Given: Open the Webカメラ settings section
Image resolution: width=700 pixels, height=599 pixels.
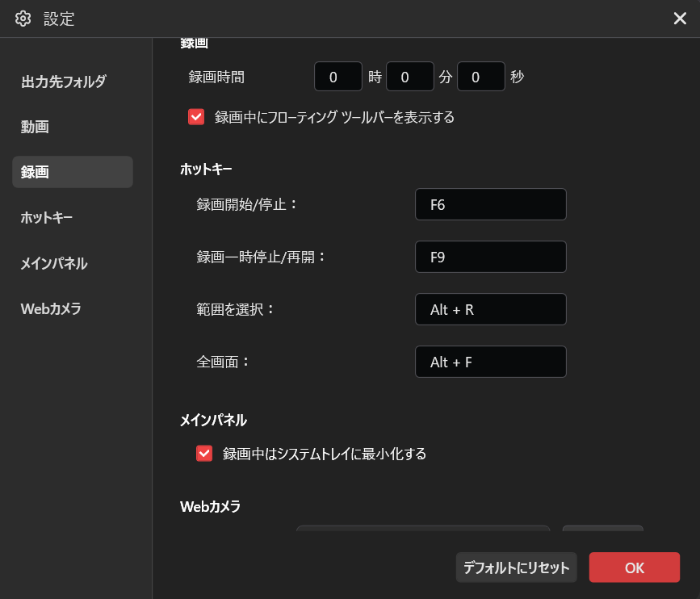Looking at the screenshot, I should pos(50,308).
